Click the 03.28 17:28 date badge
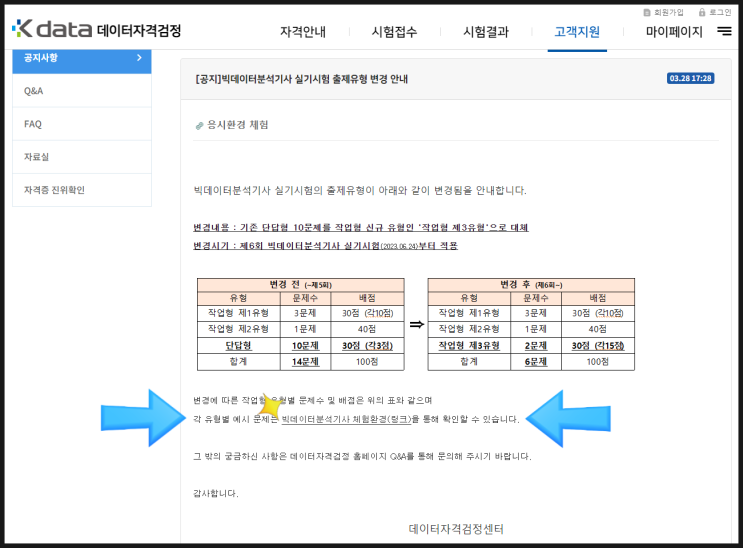This screenshot has height=548, width=743. (x=690, y=78)
